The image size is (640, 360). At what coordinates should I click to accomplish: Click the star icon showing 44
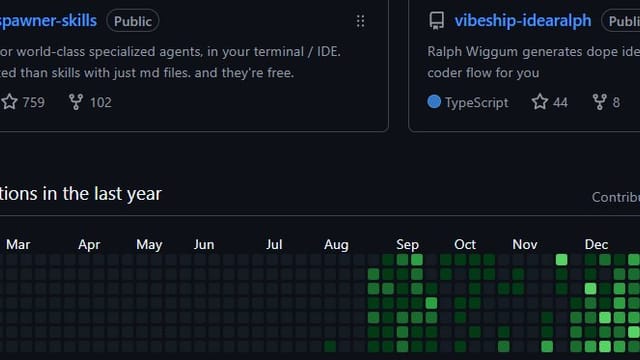click(540, 102)
